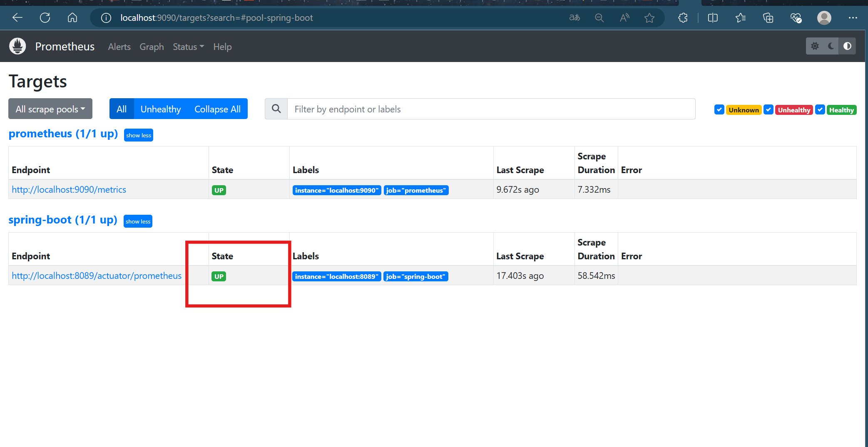Toggle the Unknown state checkbox
Image resolution: width=868 pixels, height=447 pixels.
coord(719,109)
